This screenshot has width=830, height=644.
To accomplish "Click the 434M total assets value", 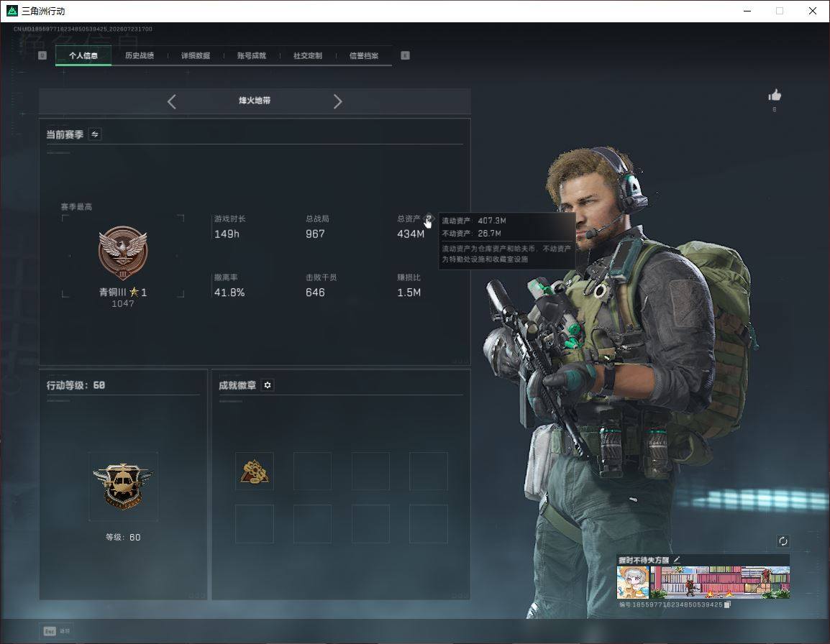I will 410,234.
